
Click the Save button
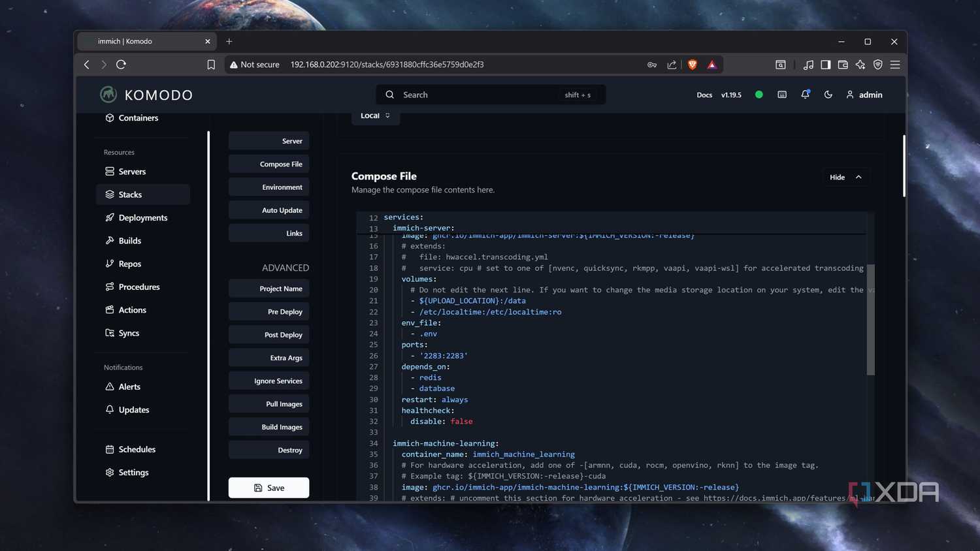click(x=269, y=488)
